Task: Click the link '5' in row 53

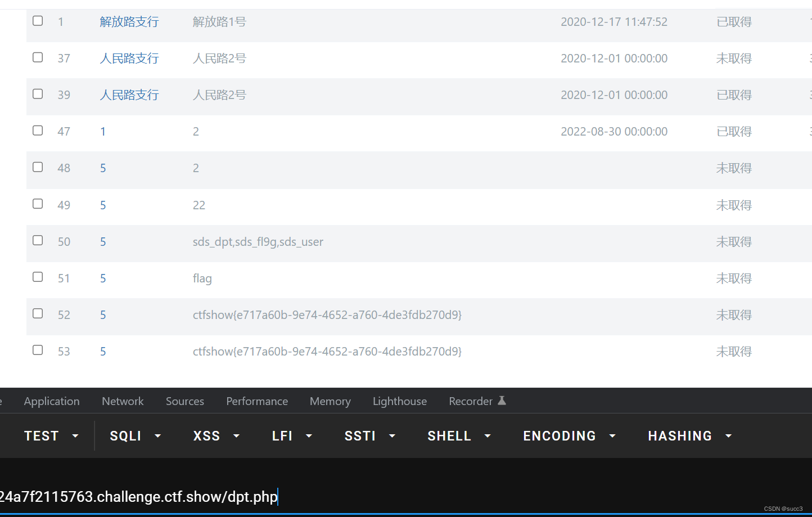Action: click(x=103, y=352)
